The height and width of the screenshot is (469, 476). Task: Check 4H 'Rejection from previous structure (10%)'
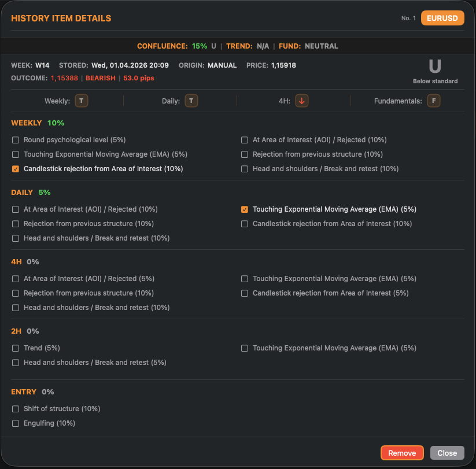[x=16, y=294]
